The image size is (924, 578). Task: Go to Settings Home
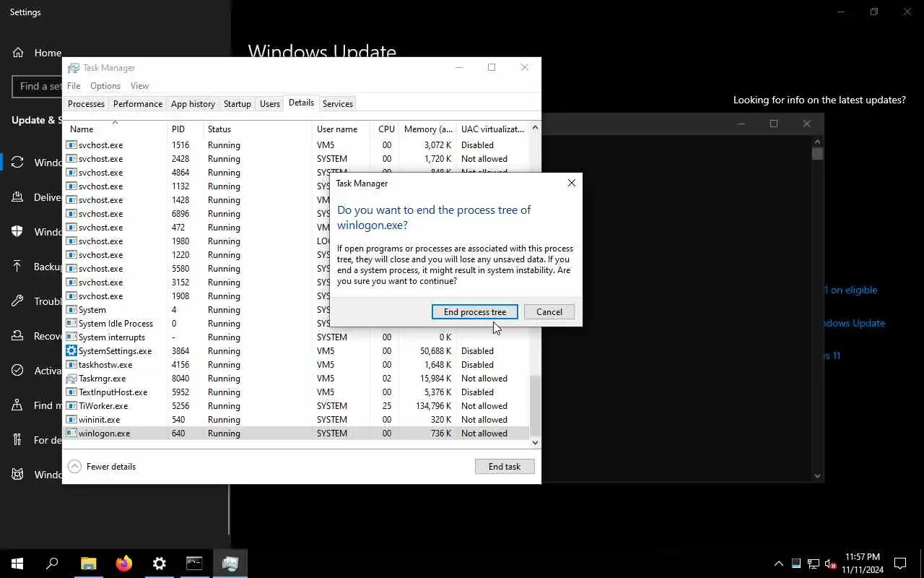coord(37,53)
